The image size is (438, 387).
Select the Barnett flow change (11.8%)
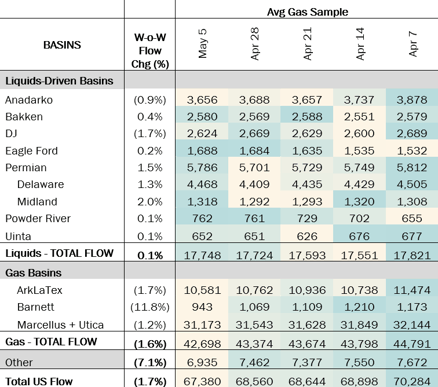tap(150, 307)
